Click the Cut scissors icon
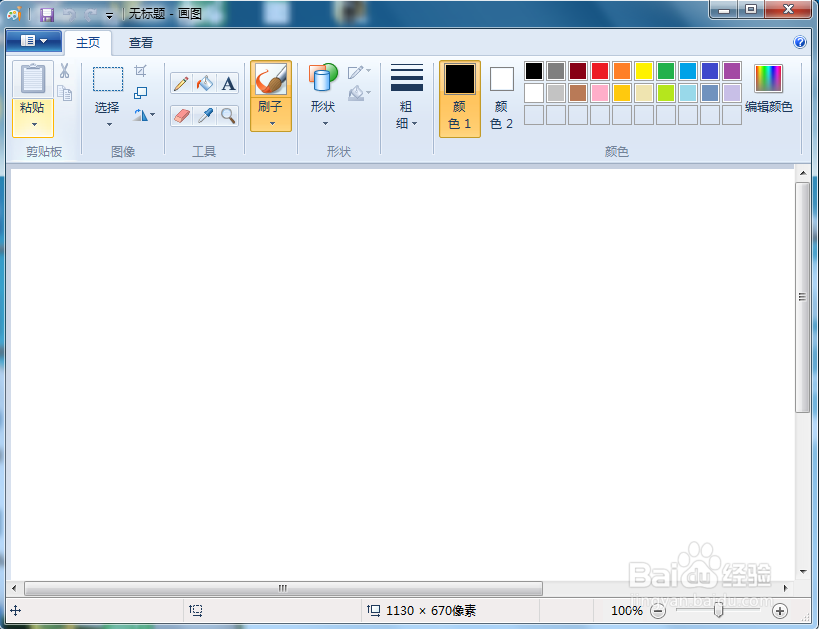Image resolution: width=819 pixels, height=629 pixels. pos(64,70)
